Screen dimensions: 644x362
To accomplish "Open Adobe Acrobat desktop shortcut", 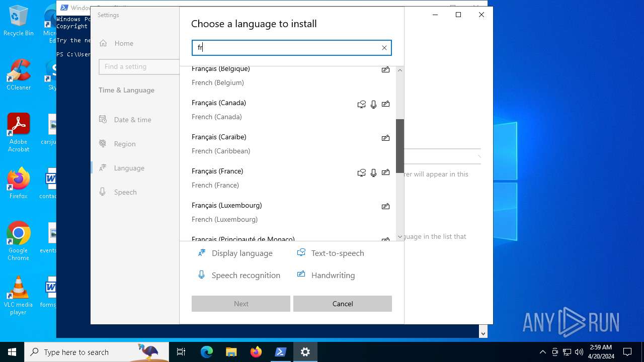I will pos(19,133).
